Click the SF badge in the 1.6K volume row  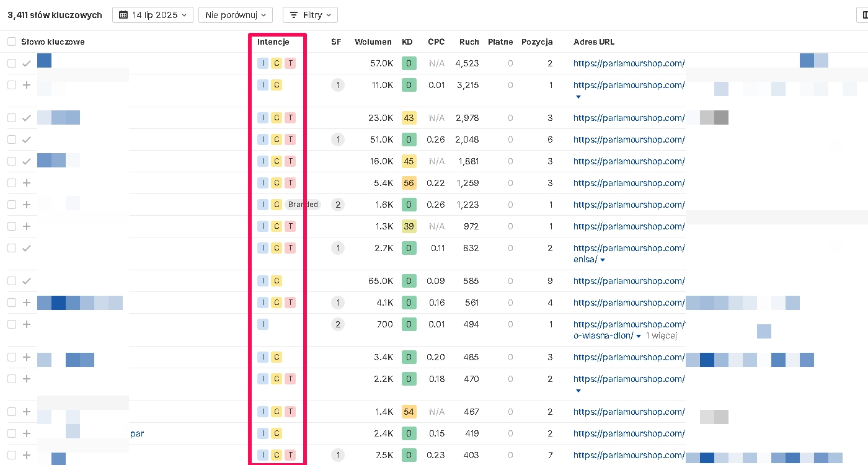[337, 205]
